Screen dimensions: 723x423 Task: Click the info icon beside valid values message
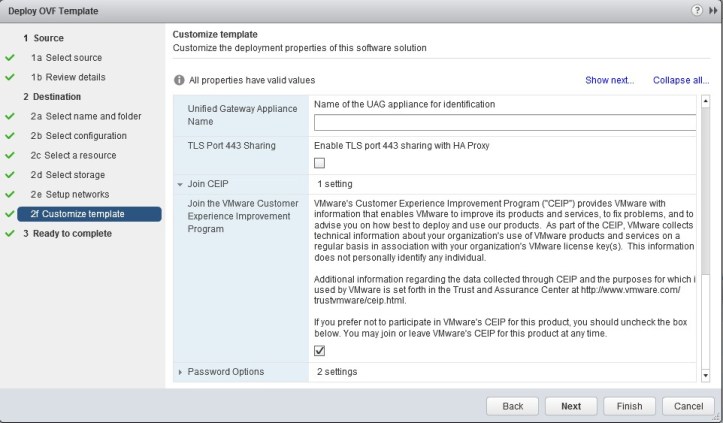(x=179, y=79)
